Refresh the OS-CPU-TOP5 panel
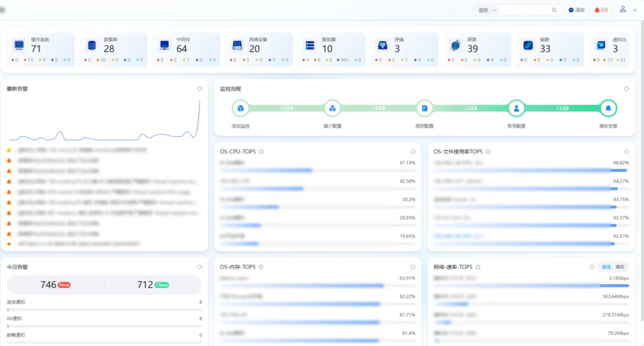 tap(413, 151)
